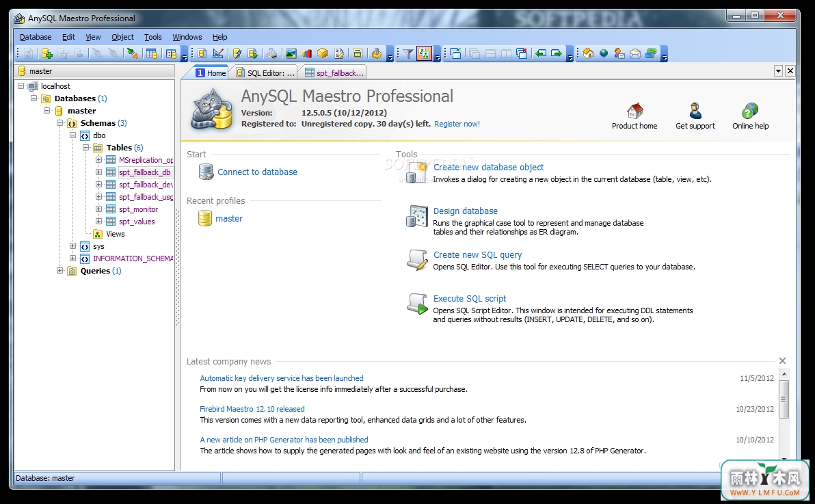The height and width of the screenshot is (504, 815).
Task: Click the credit card purchase toolbar icon
Action: click(x=651, y=53)
